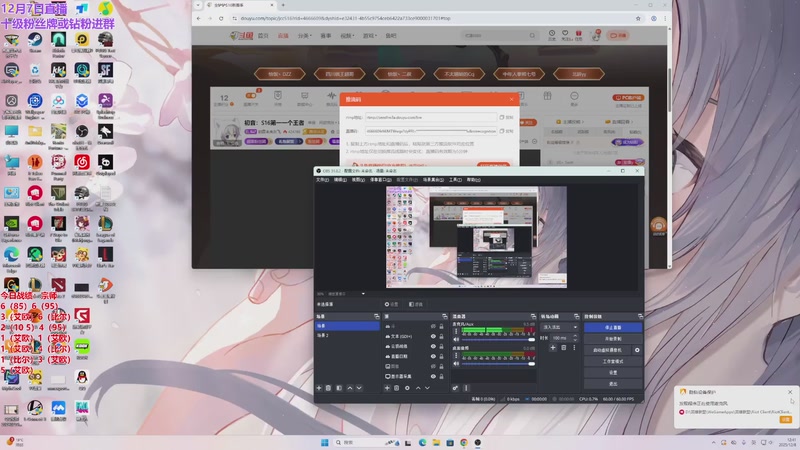
Task: Add a new source with Sources plus icon
Action: pyautogui.click(x=387, y=388)
